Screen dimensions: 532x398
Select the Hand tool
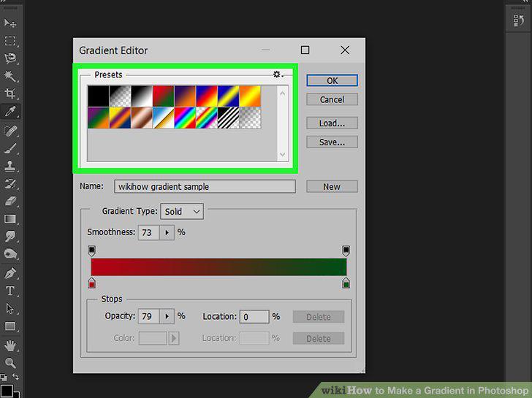click(x=9, y=346)
